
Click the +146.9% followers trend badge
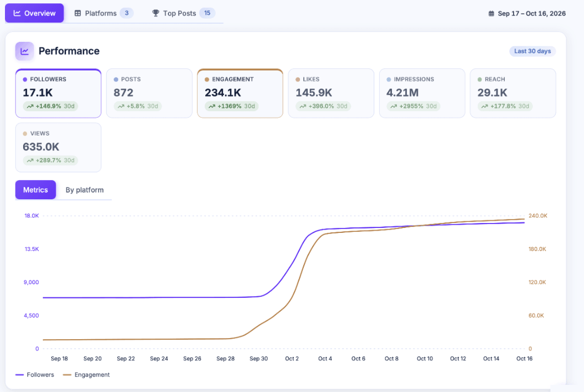[x=50, y=106]
